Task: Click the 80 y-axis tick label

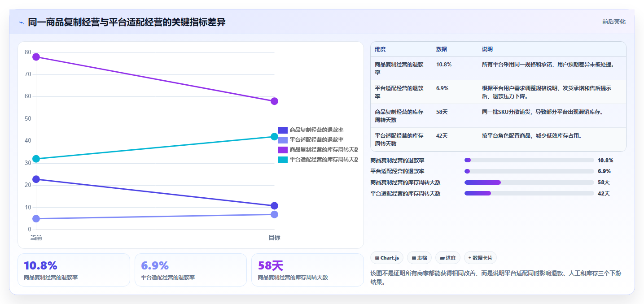Action: coord(28,52)
